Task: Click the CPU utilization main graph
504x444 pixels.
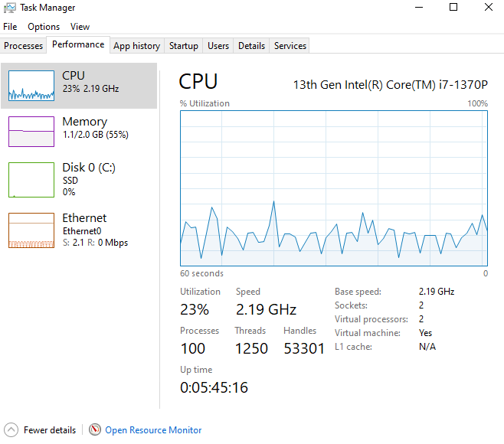Action: point(334,188)
